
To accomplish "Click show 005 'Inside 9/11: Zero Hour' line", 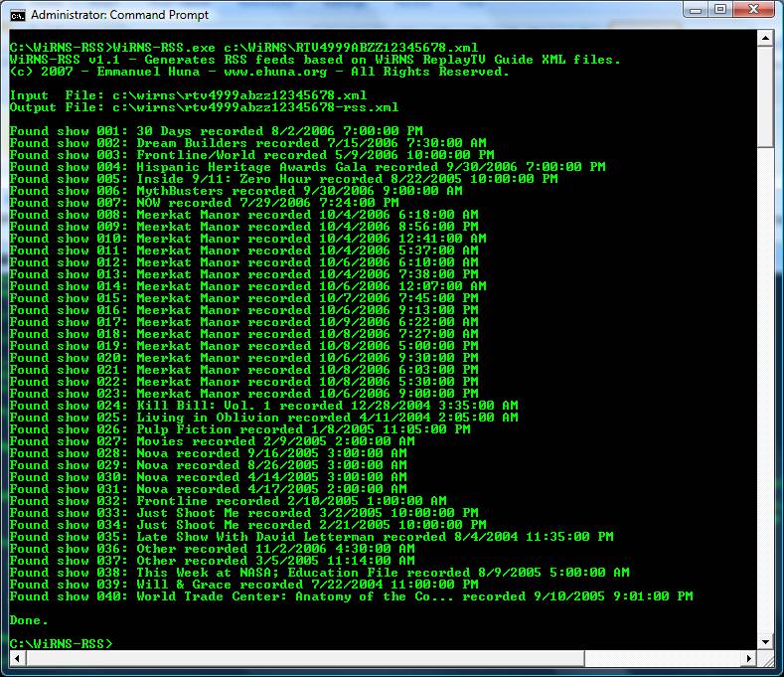I will [x=283, y=179].
